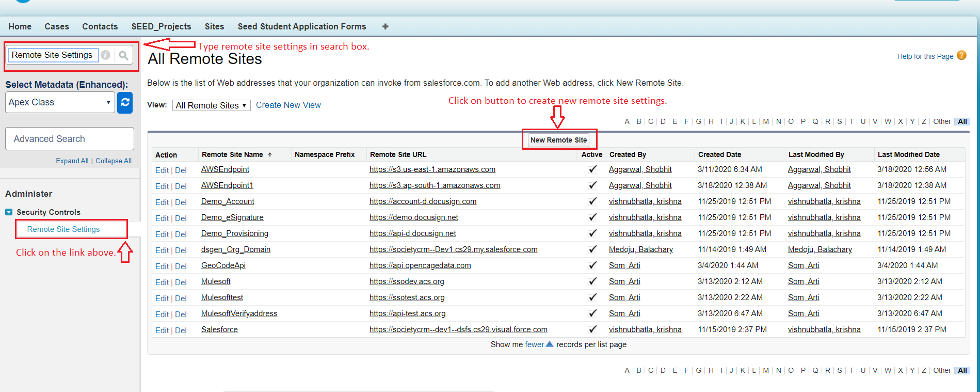Click the plus icon to add tab
Viewport: 980px width, 392px height.
click(x=385, y=26)
